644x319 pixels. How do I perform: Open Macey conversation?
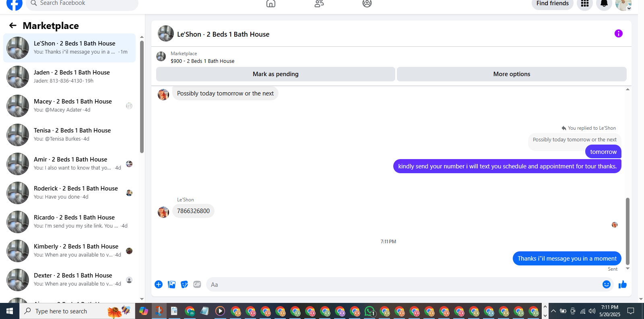click(x=69, y=106)
